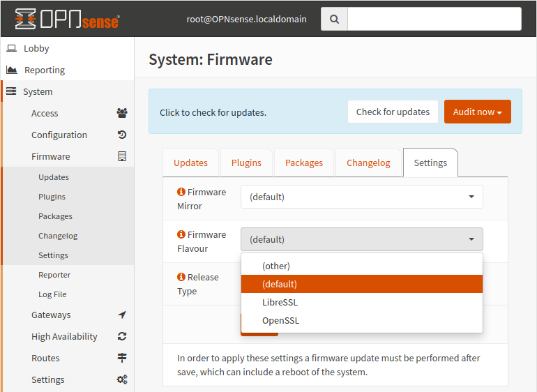Image resolution: width=537 pixels, height=392 pixels.
Task: Click the Access users icon in sidebar
Action: point(122,113)
